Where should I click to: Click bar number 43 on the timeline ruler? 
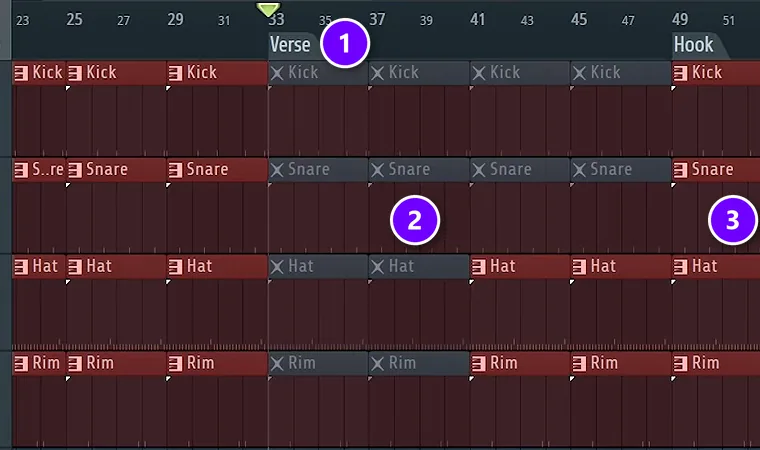[527, 20]
